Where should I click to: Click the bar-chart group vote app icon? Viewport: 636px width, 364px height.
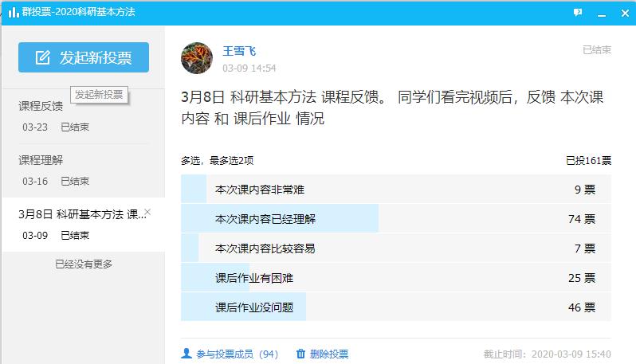[x=14, y=12]
